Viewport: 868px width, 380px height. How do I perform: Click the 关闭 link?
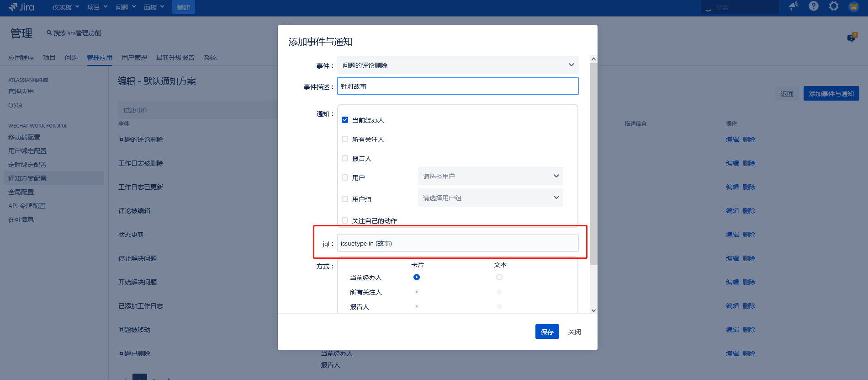tap(574, 332)
